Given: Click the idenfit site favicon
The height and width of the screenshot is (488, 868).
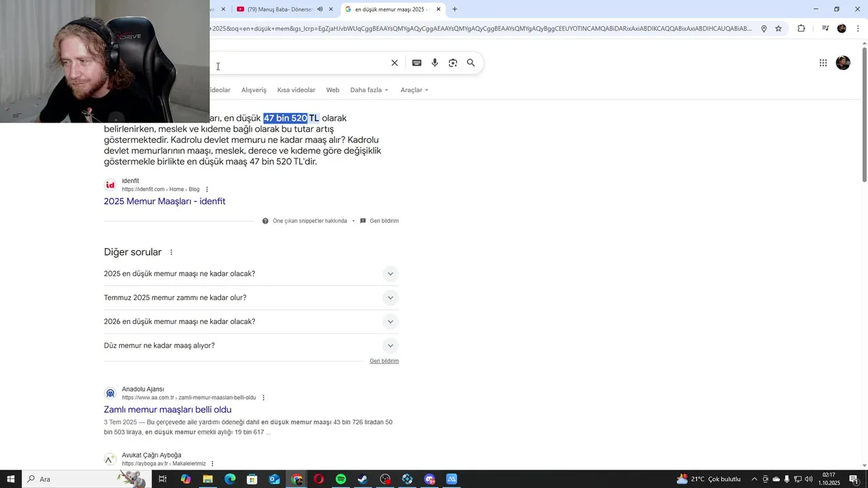Looking at the screenshot, I should coord(110,185).
